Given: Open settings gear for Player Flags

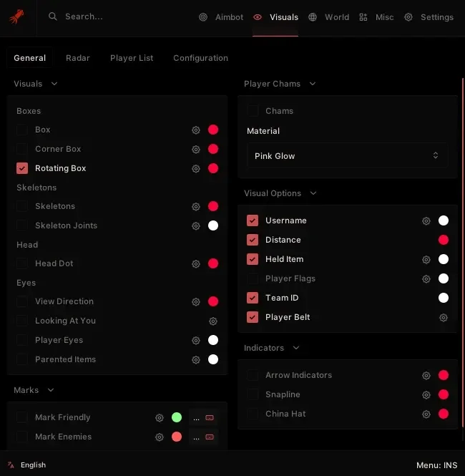Looking at the screenshot, I should point(426,279).
